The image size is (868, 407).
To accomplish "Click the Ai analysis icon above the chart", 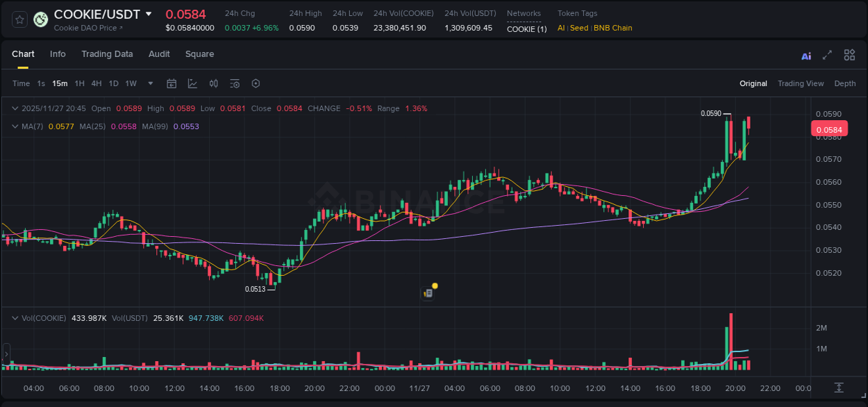I will coord(806,55).
